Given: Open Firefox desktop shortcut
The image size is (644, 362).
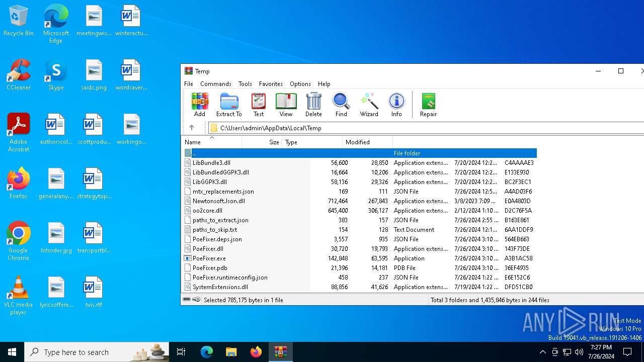Looking at the screenshot, I should (x=19, y=184).
